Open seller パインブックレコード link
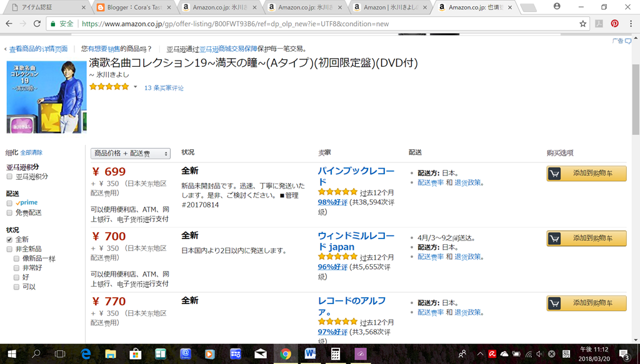This screenshot has width=640, height=364. click(356, 176)
